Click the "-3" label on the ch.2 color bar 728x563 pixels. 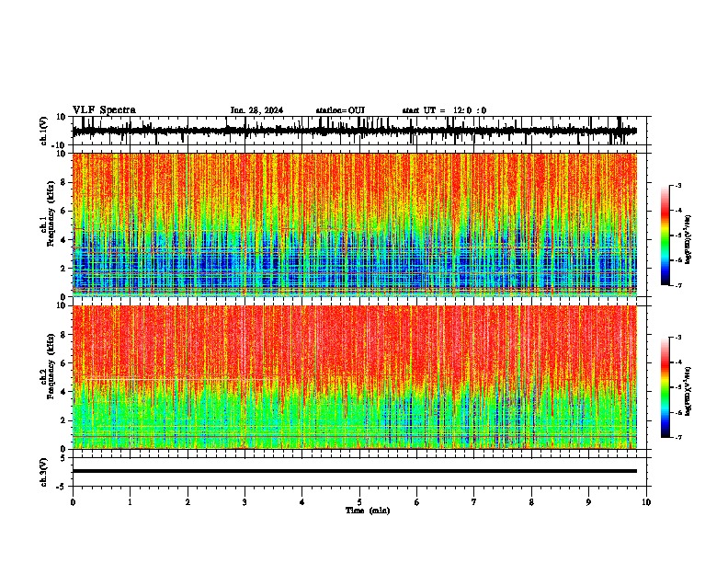pos(678,338)
